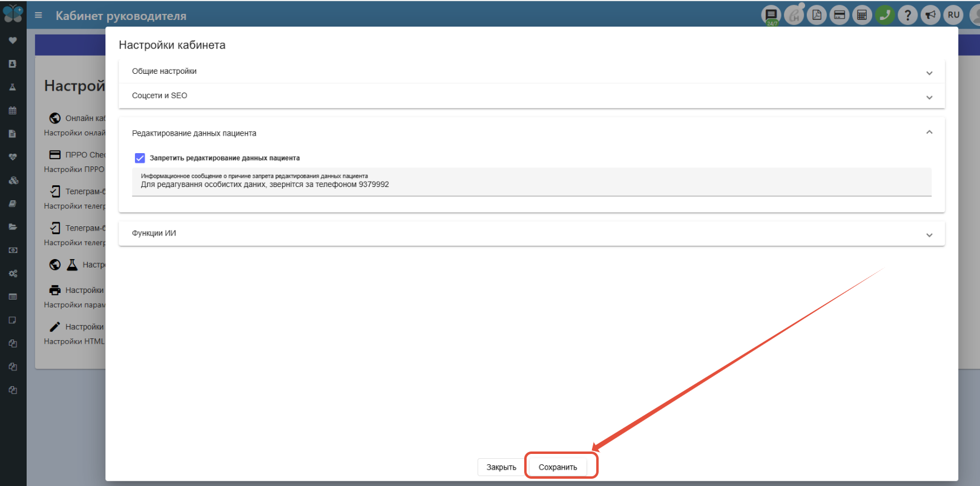Click the butterfly logo in the corner
The image size is (980, 486).
tap(13, 13)
